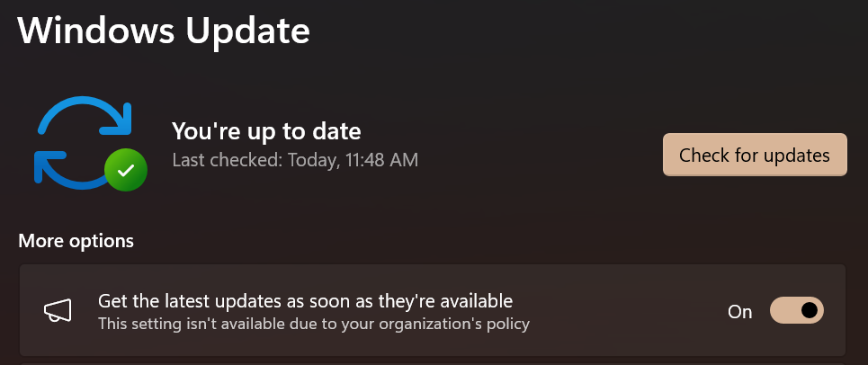Viewport: 868px width, 365px height.
Task: Select the "Windows Update" page heading
Action: [164, 31]
